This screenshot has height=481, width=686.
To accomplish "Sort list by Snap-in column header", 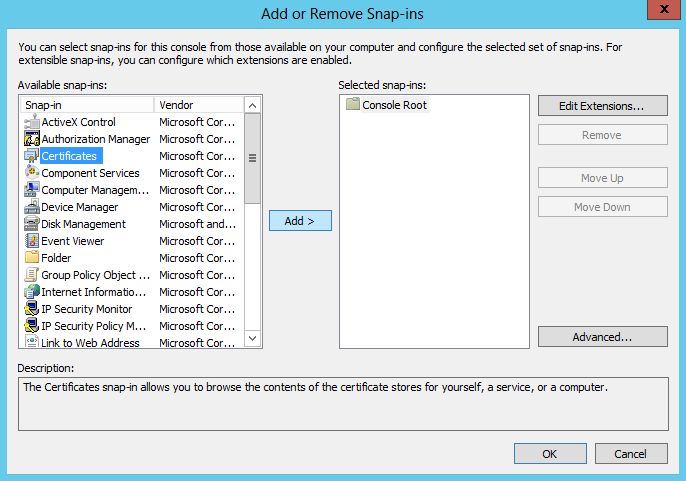I will point(86,105).
